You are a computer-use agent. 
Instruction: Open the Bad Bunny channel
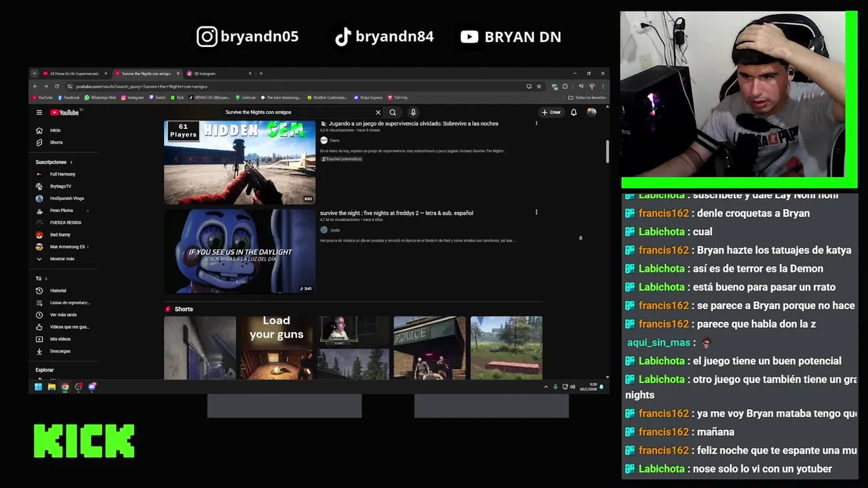pyautogui.click(x=54, y=235)
